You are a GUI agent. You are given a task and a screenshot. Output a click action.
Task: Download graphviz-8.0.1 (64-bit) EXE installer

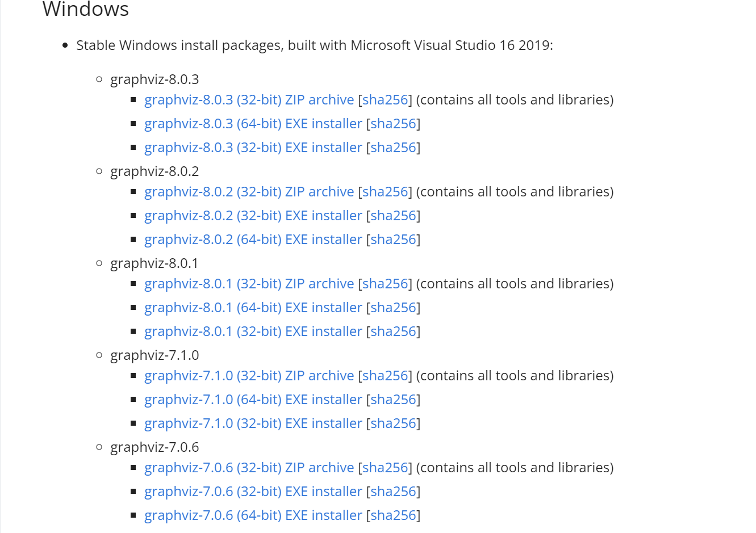[253, 308]
